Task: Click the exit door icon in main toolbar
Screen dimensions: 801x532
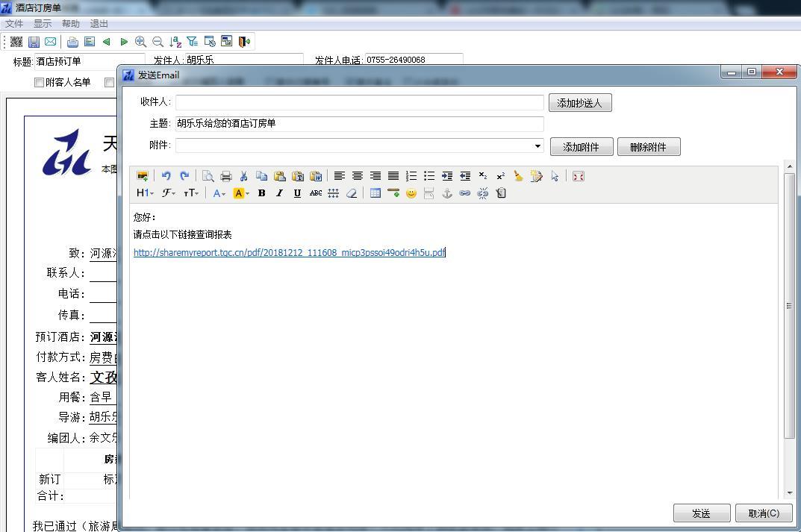Action: tap(244, 42)
